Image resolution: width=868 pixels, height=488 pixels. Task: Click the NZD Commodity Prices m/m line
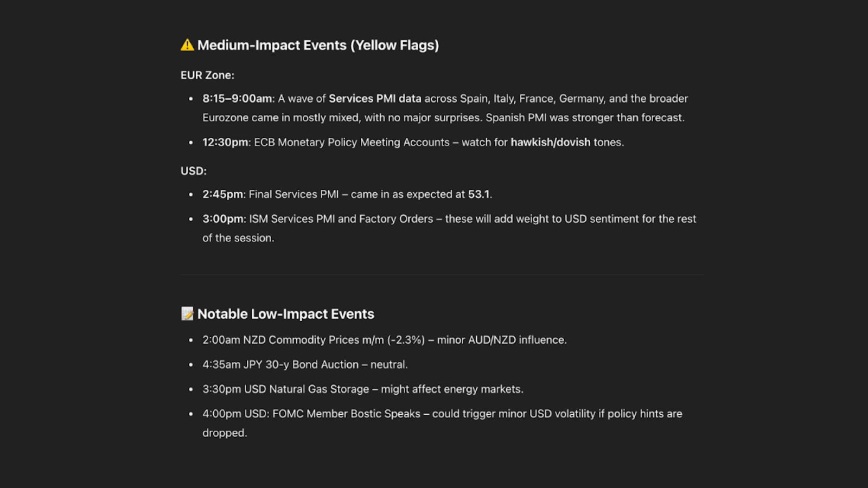384,340
